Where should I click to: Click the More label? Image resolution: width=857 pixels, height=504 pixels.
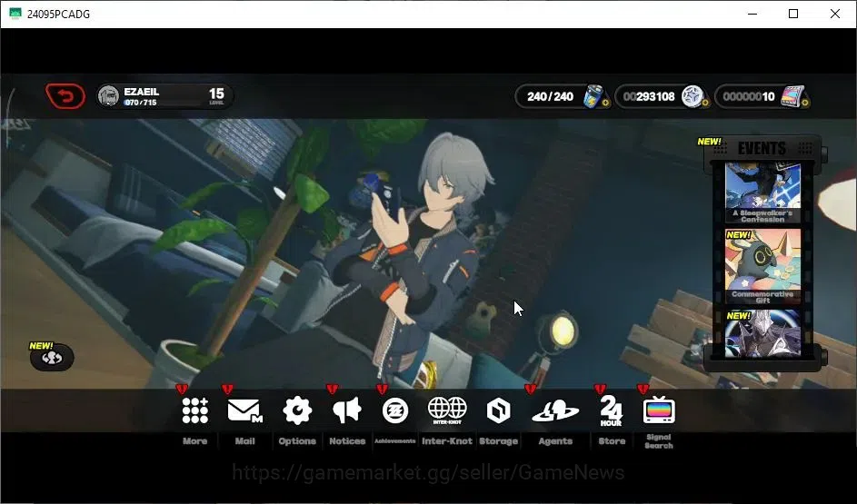[x=195, y=441]
